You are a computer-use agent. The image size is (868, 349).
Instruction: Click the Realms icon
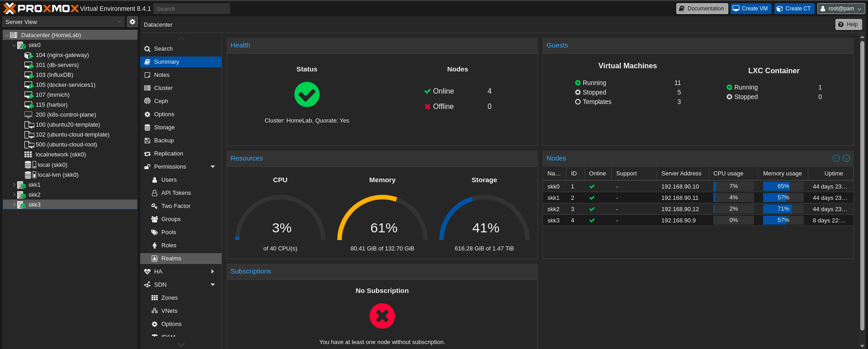coord(155,259)
